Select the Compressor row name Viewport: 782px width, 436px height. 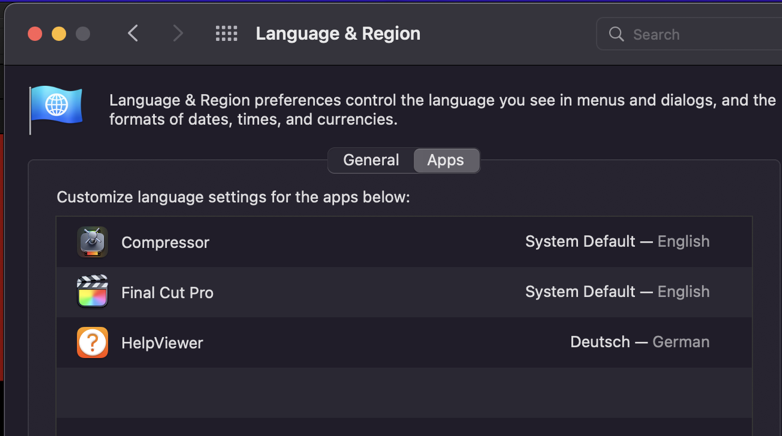pos(165,242)
